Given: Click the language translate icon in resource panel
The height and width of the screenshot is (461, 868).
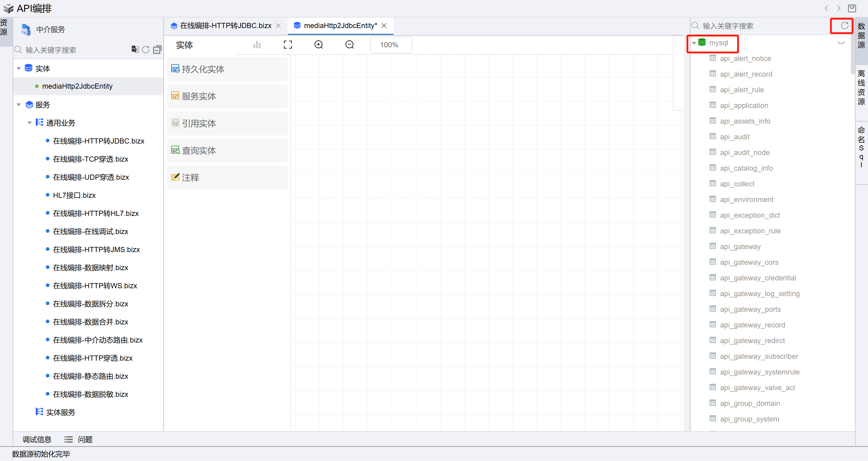Looking at the screenshot, I should [135, 49].
